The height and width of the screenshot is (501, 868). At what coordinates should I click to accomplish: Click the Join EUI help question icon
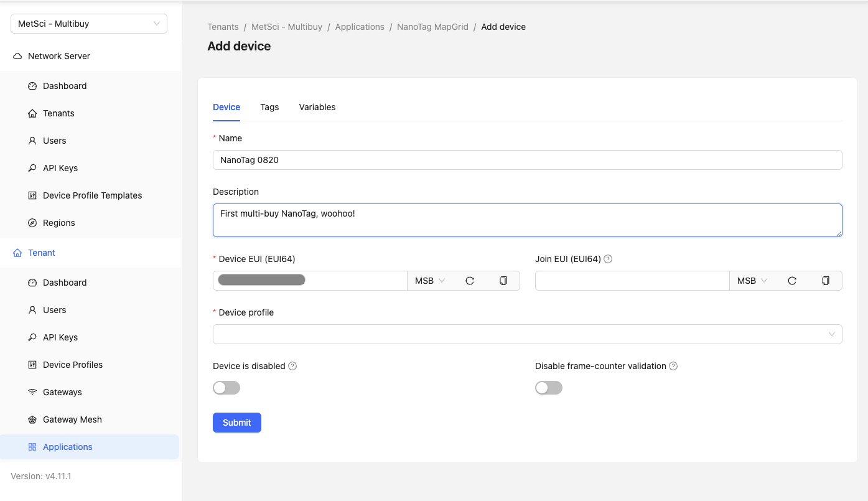pyautogui.click(x=608, y=259)
